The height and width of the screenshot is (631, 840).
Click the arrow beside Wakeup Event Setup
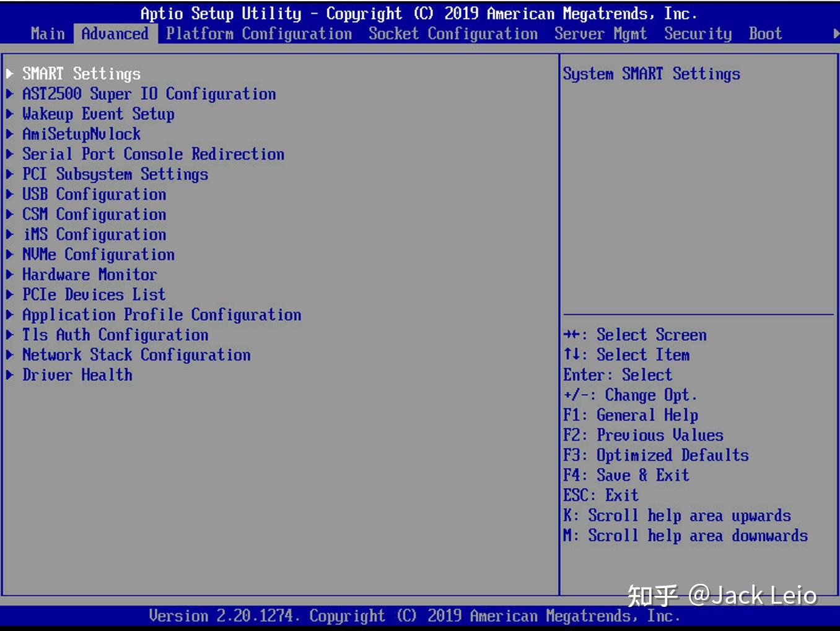10,114
